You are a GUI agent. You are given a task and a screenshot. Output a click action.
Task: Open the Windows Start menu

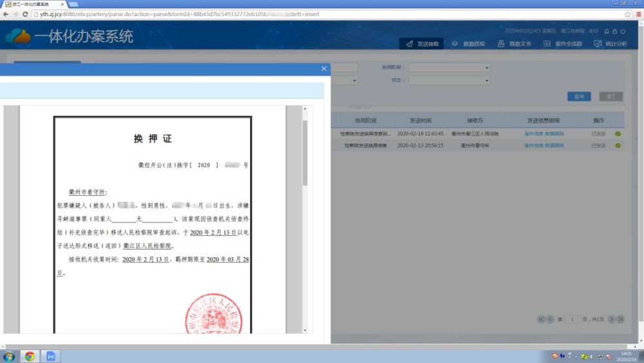[9, 356]
